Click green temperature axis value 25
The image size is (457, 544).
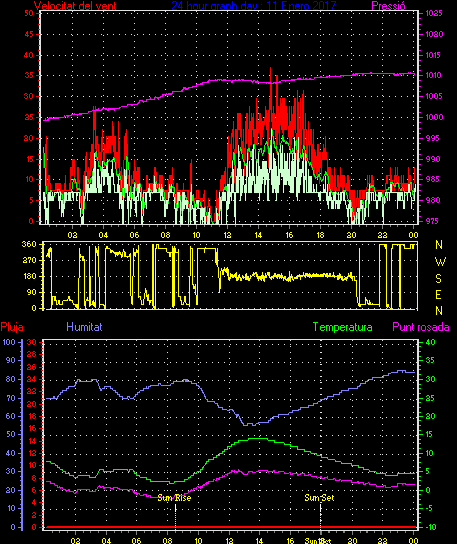pos(430,398)
